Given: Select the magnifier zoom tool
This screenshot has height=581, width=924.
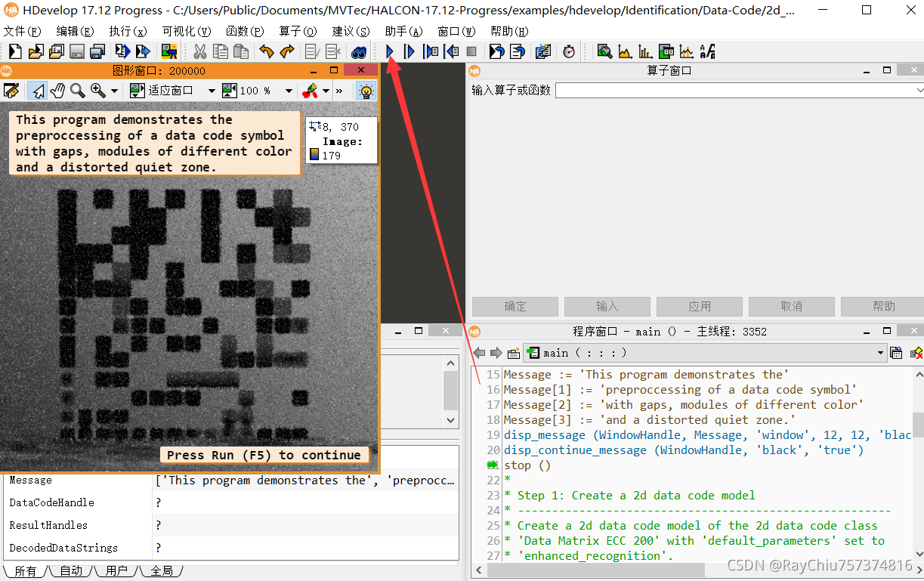Looking at the screenshot, I should pos(77,91).
